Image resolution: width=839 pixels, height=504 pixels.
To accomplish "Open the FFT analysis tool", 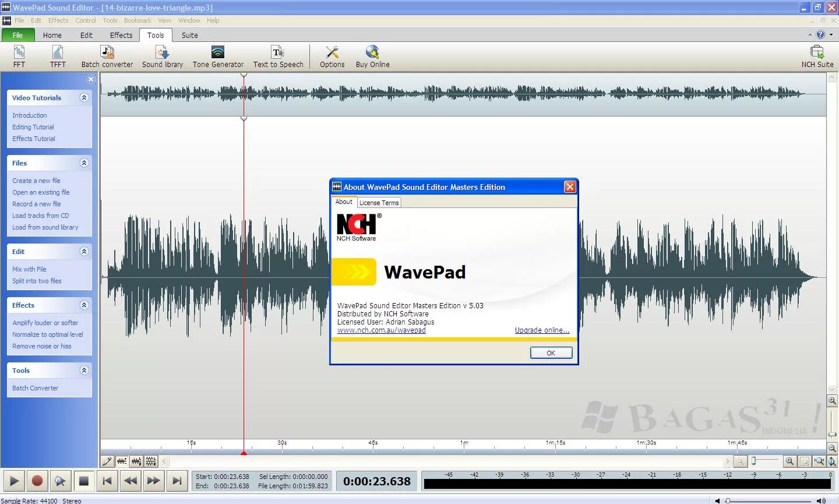I will pos(19,57).
